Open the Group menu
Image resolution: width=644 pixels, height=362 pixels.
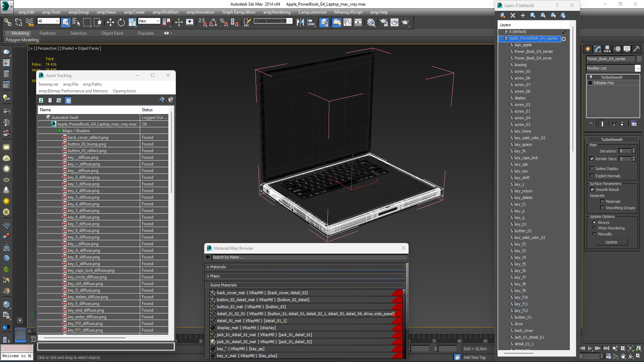(x=79, y=12)
